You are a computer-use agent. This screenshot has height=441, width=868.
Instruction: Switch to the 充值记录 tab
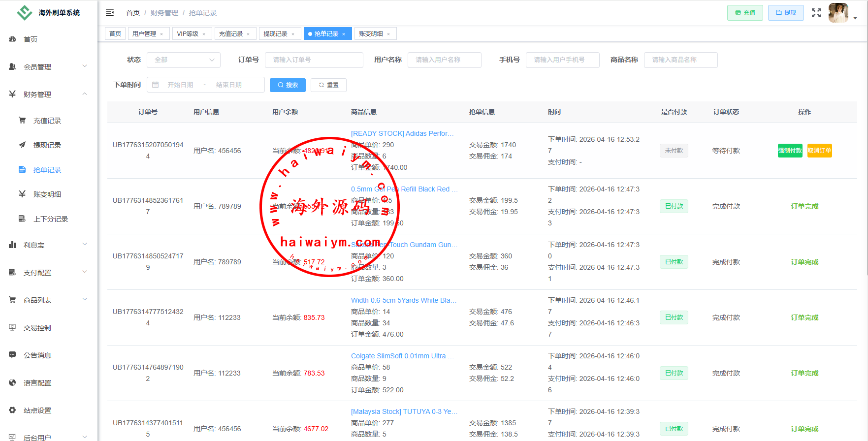[230, 34]
